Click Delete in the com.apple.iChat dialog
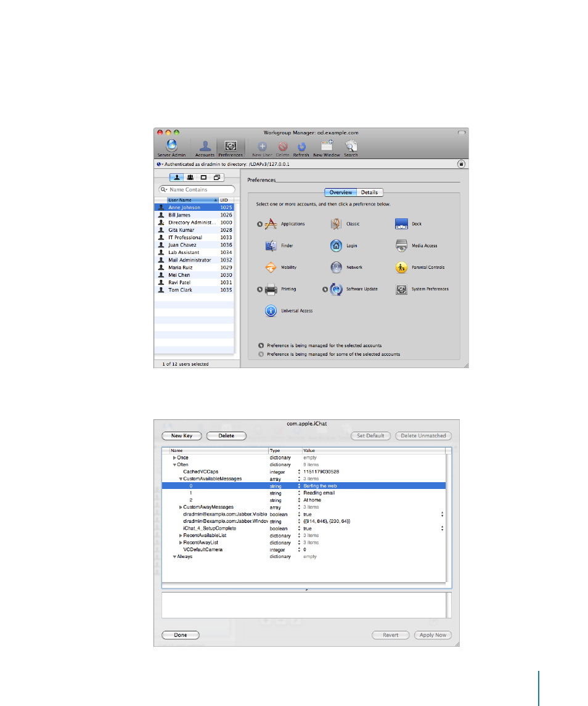The width and height of the screenshot is (588, 706). click(x=226, y=436)
